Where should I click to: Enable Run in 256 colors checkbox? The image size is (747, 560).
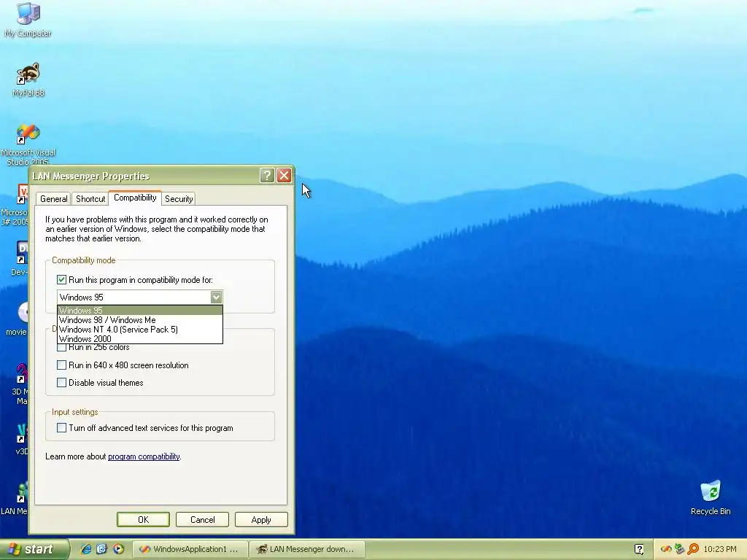tap(61, 347)
